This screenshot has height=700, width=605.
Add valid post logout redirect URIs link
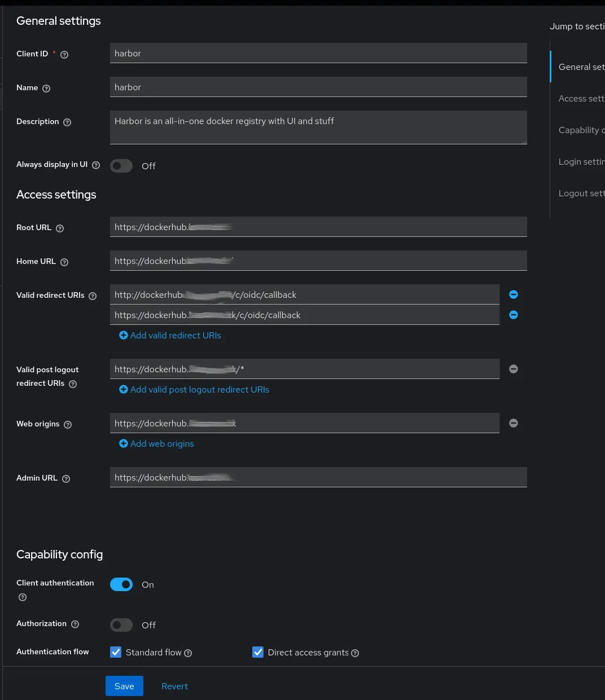click(x=194, y=389)
